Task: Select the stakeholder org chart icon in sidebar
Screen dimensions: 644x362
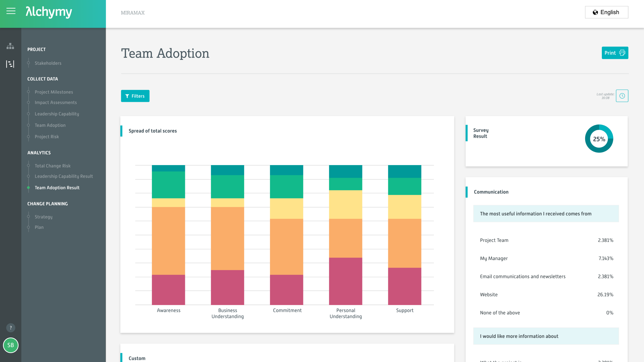Action: (10, 46)
